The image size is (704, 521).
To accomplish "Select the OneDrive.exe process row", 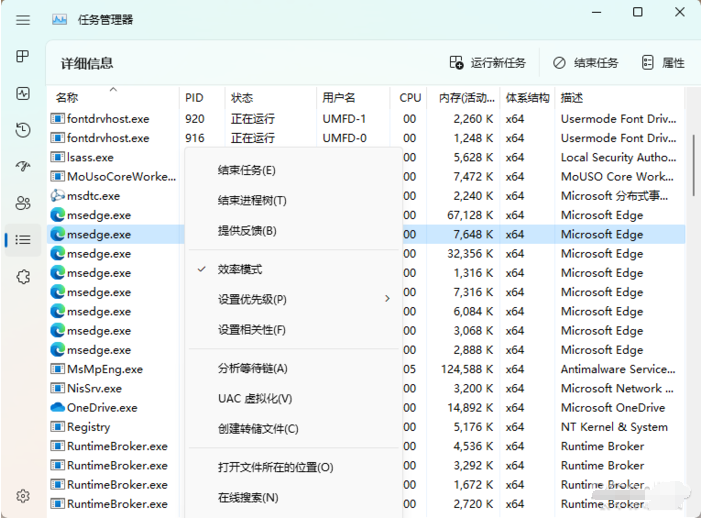I will click(x=102, y=408).
